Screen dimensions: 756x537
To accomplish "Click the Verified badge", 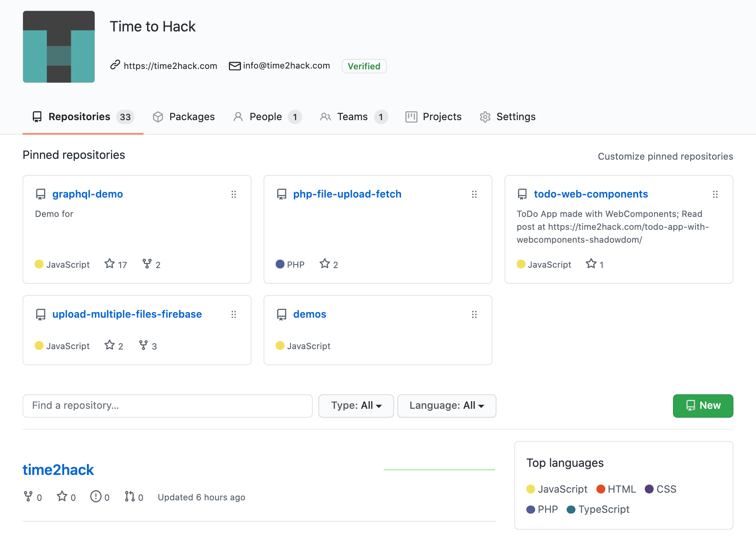I will click(364, 66).
